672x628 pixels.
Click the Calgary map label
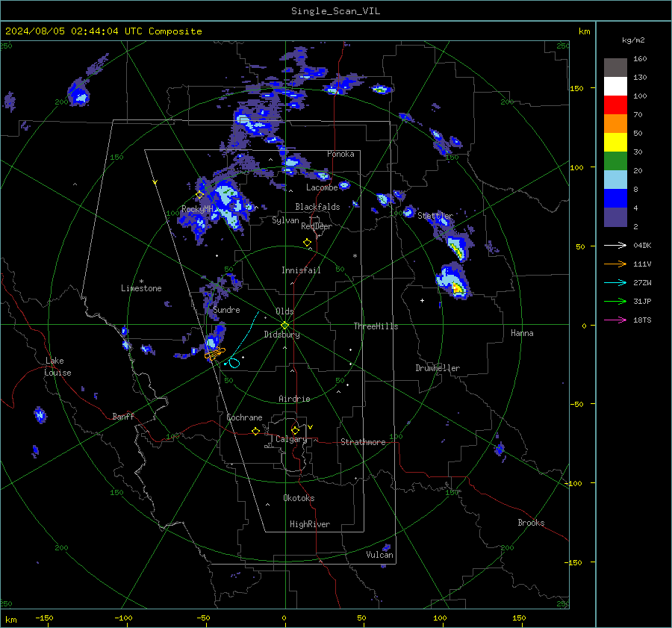click(291, 439)
